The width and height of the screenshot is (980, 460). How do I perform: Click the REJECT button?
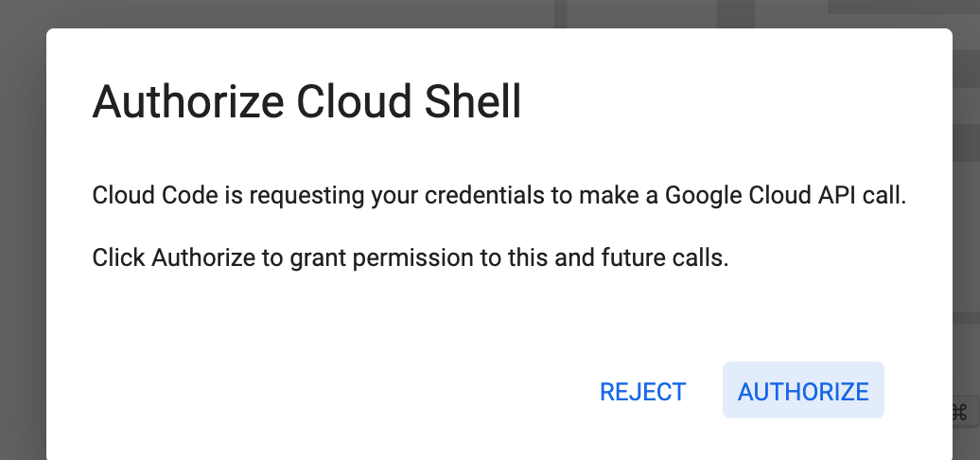click(642, 392)
